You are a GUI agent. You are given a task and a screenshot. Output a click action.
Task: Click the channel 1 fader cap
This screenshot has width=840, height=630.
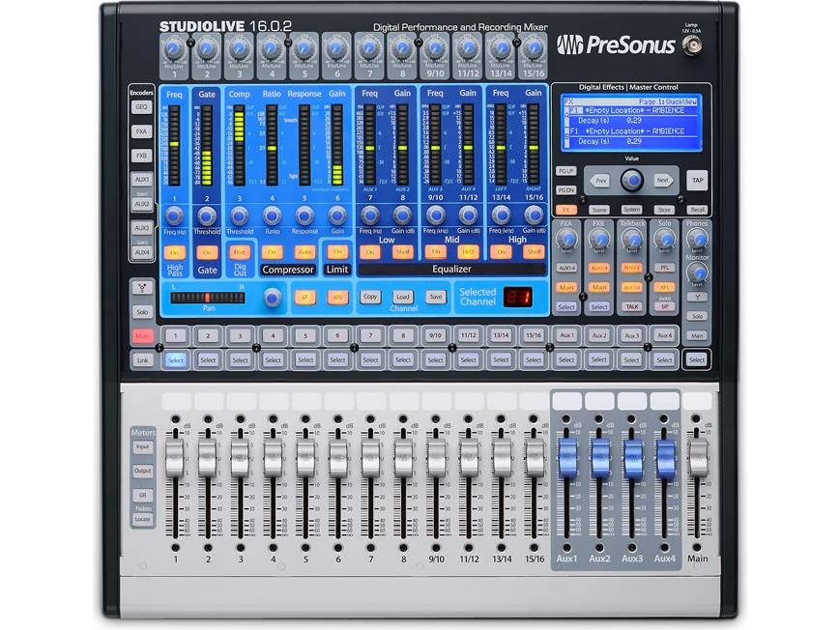click(x=175, y=458)
